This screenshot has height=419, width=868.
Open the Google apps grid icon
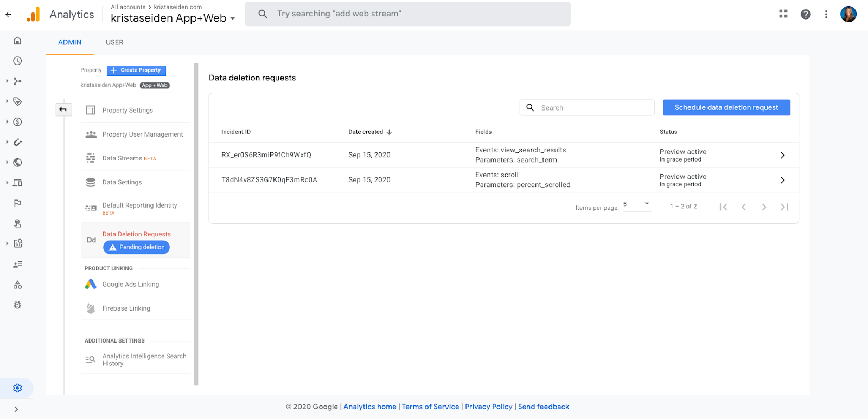pos(783,14)
